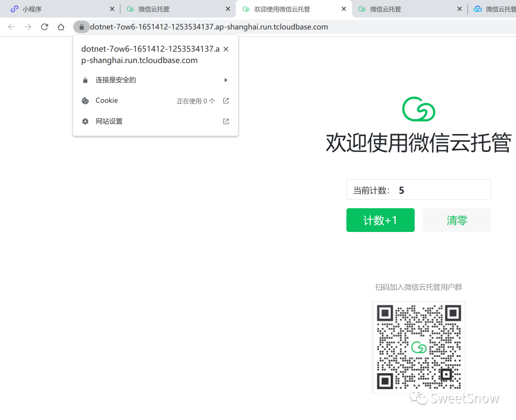The height and width of the screenshot is (420, 516).
Task: Click the user group QR code
Action: (419, 347)
